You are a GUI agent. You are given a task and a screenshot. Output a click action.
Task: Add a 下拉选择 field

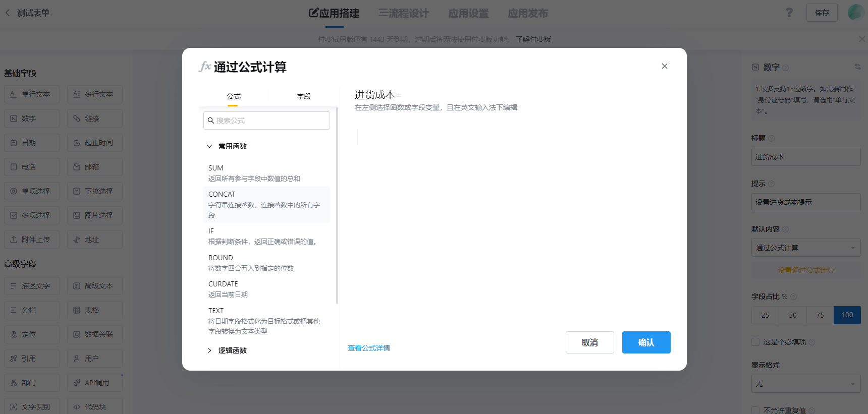(95, 191)
